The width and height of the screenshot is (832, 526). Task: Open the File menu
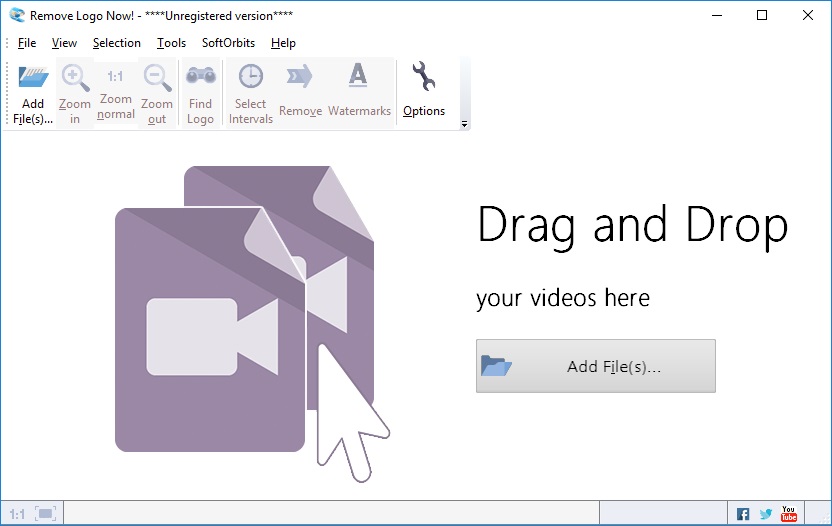click(27, 43)
